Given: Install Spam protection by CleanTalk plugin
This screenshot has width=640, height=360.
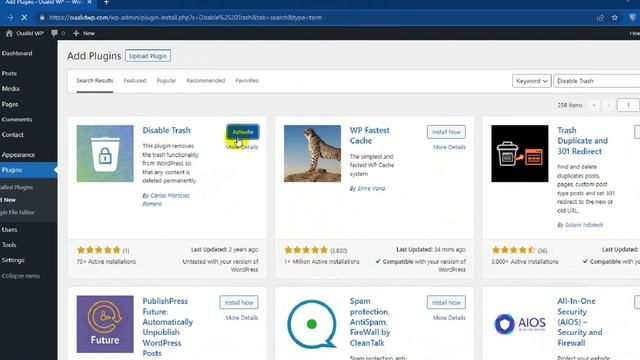Looking at the screenshot, I should [x=446, y=302].
